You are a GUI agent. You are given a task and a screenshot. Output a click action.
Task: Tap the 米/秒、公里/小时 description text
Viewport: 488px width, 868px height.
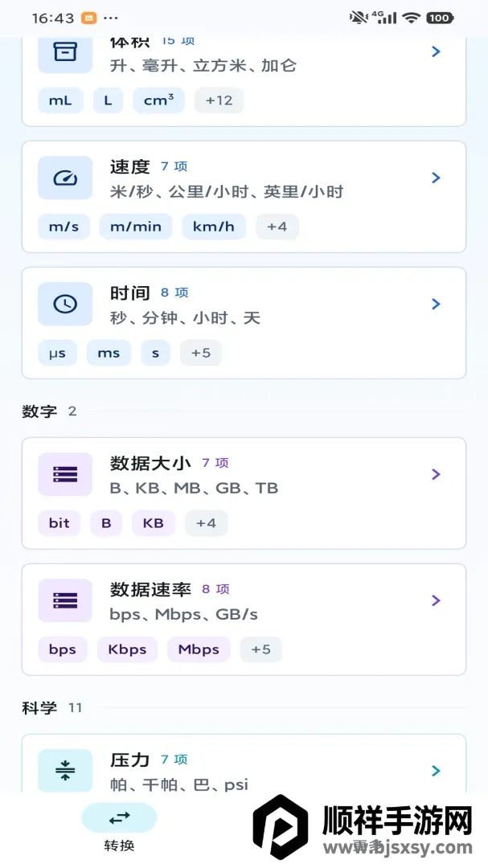click(227, 191)
